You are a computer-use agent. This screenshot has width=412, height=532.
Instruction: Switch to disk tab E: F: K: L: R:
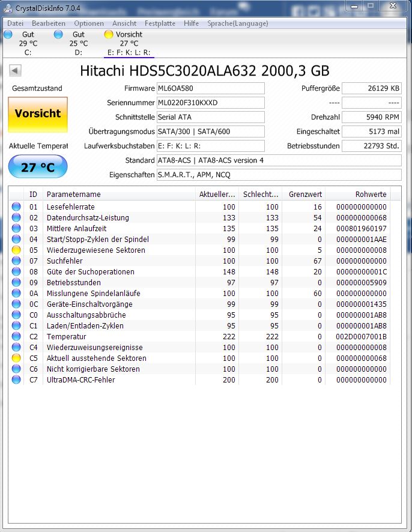[129, 43]
